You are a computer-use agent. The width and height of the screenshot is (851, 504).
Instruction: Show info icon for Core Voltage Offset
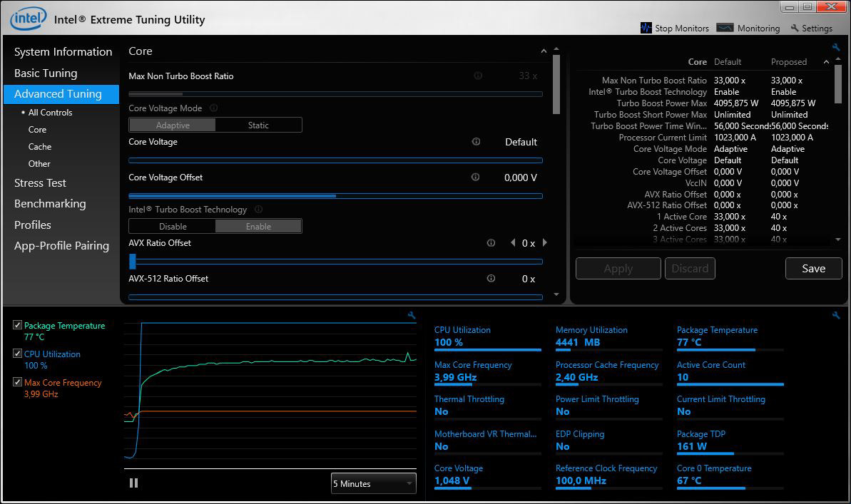coord(475,177)
